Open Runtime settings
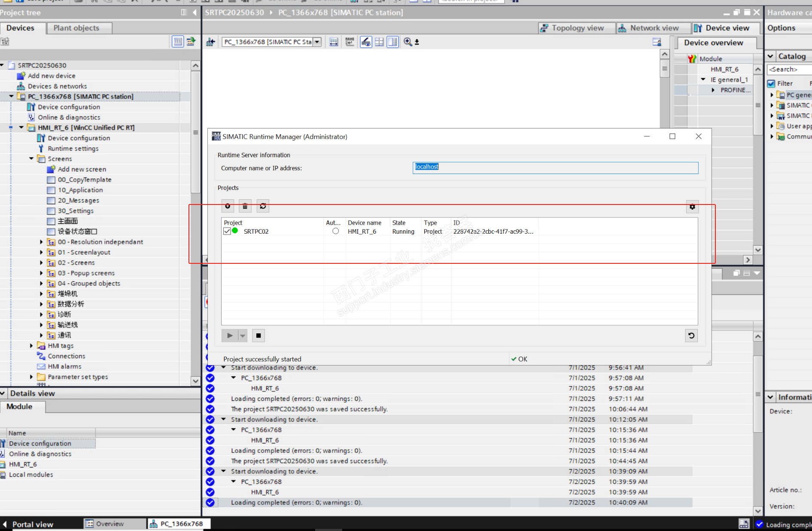Image resolution: width=812 pixels, height=531 pixels. pos(73,149)
